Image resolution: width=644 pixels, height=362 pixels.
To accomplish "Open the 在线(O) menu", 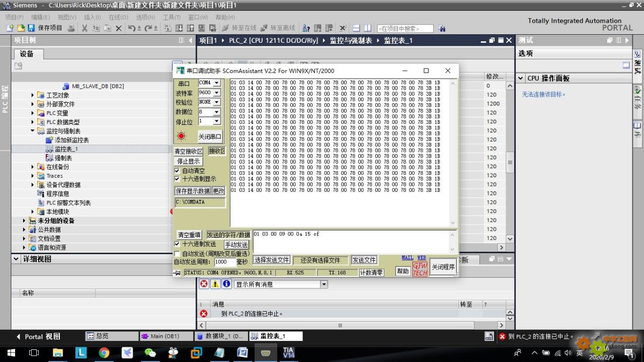I will pyautogui.click(x=118, y=17).
